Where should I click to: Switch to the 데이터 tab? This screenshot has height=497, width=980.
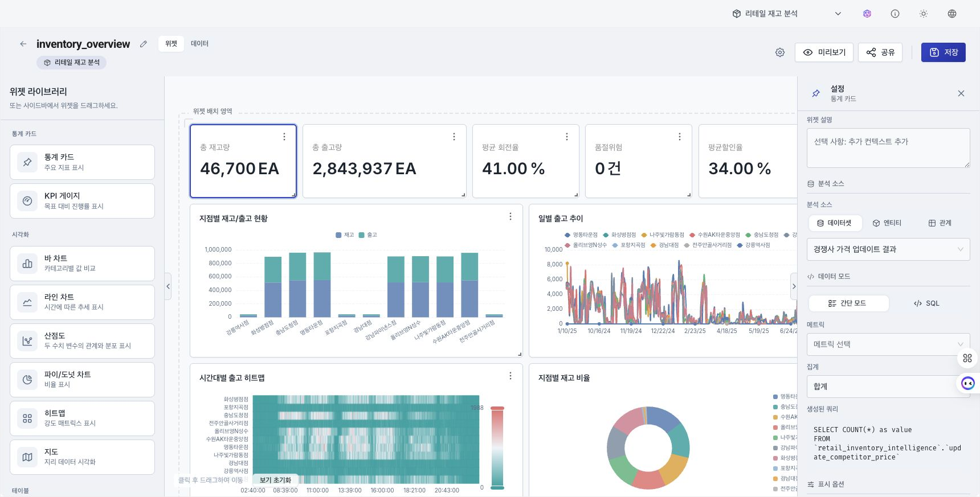(199, 44)
